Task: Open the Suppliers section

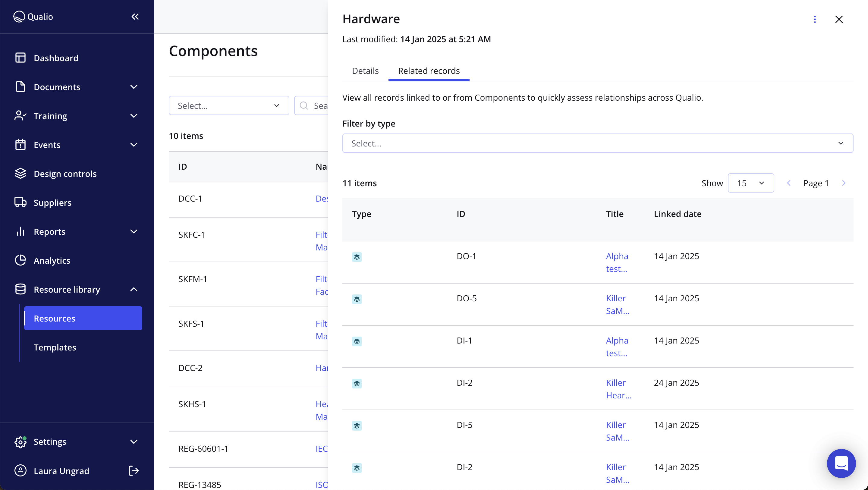Action: pos(52,203)
